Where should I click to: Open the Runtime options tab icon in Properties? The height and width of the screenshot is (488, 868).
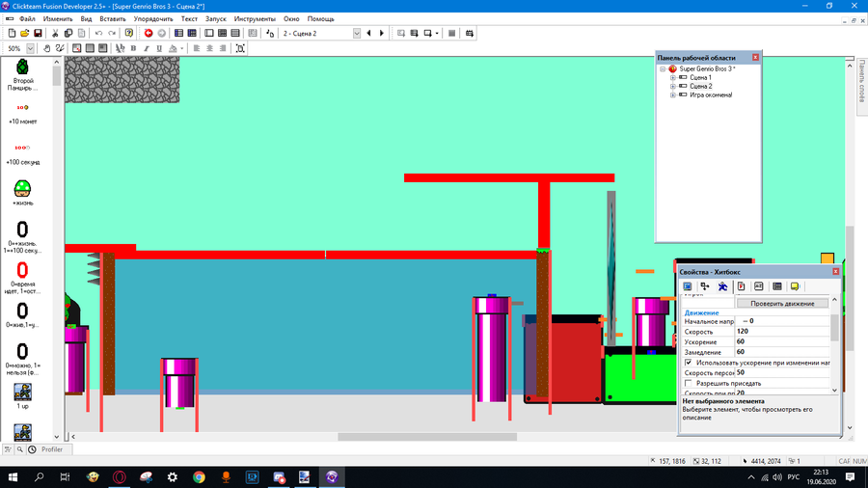(x=742, y=286)
